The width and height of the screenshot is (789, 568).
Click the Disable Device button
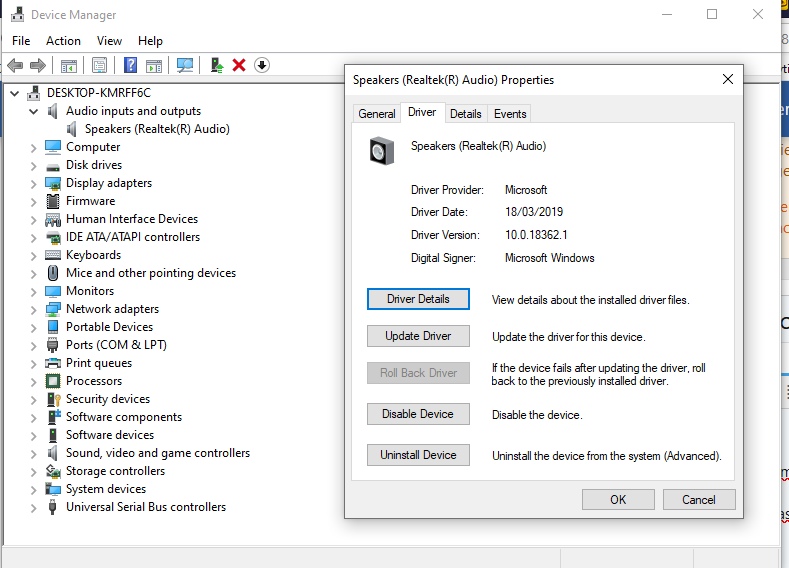tap(418, 414)
